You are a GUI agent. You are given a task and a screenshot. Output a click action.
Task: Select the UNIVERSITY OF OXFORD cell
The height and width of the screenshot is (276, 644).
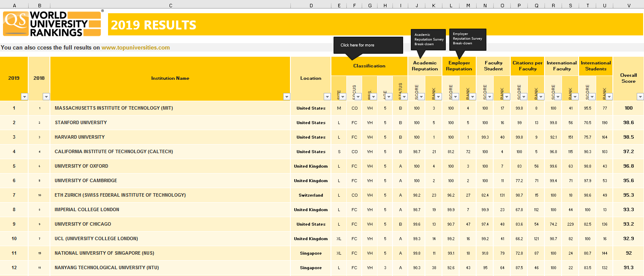coord(170,166)
